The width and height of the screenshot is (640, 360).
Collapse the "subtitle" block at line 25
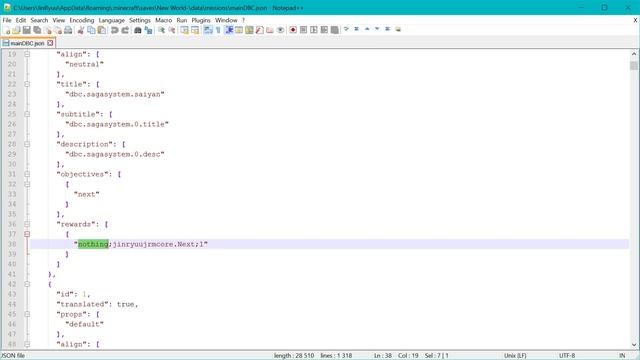[x=27, y=114]
